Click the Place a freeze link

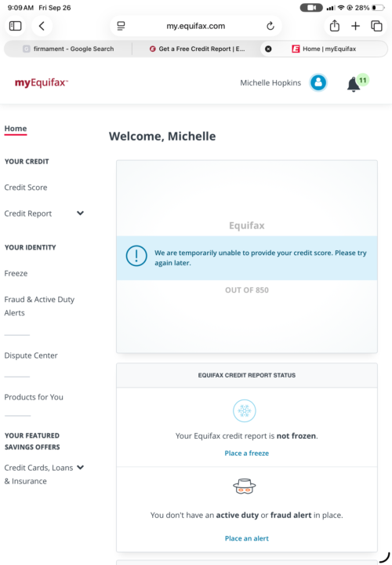click(x=247, y=454)
